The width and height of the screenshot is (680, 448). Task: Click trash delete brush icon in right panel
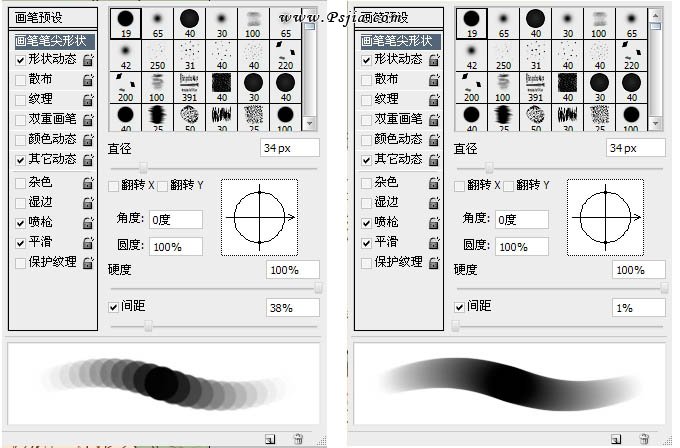tap(644, 438)
